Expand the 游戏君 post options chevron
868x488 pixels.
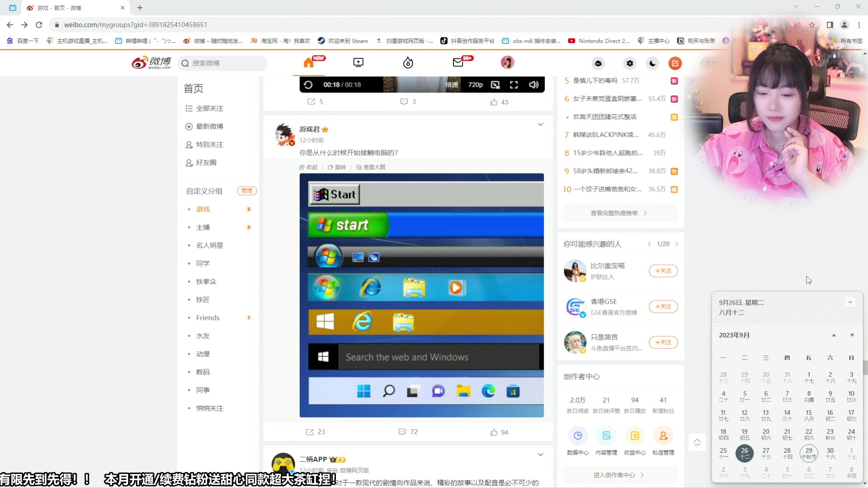click(x=540, y=125)
